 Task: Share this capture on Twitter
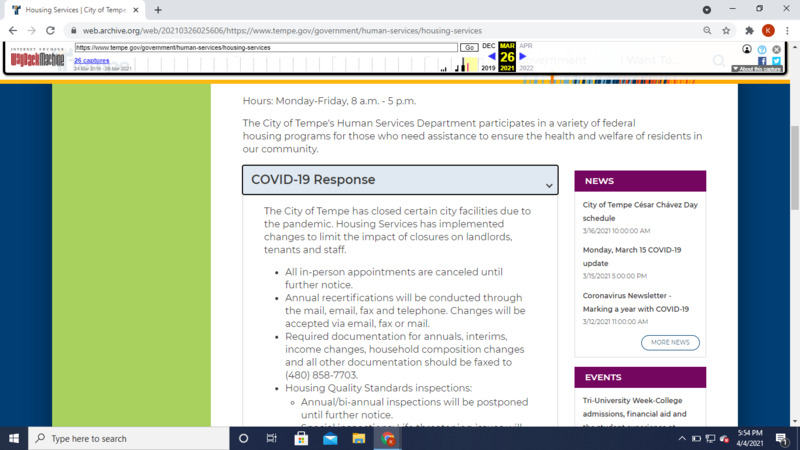click(x=776, y=60)
